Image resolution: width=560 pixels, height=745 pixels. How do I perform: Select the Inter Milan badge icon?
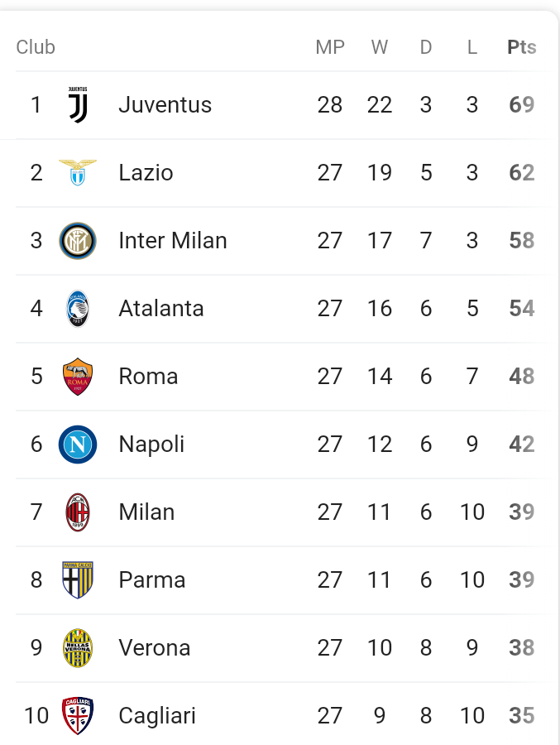pos(78,241)
